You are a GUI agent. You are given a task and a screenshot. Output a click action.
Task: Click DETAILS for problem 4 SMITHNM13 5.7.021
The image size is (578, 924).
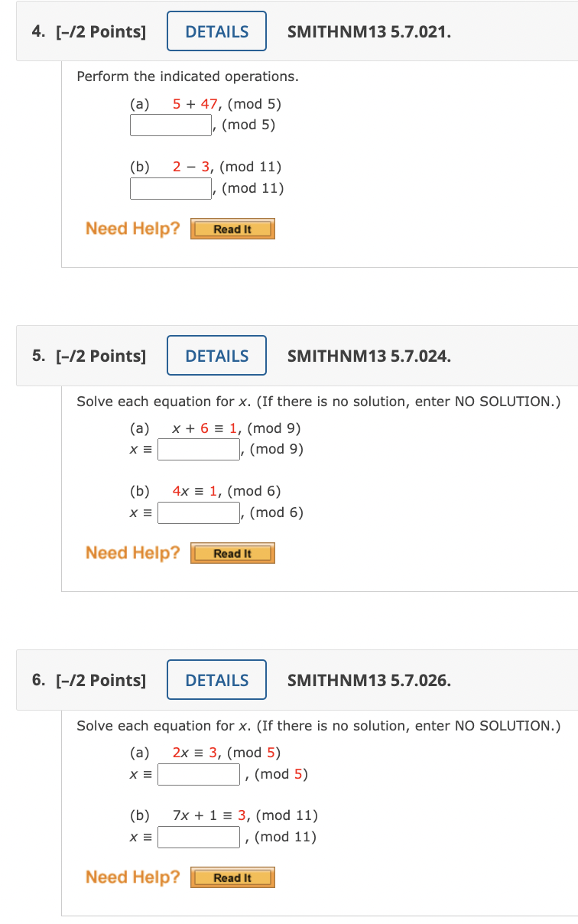pos(216,31)
